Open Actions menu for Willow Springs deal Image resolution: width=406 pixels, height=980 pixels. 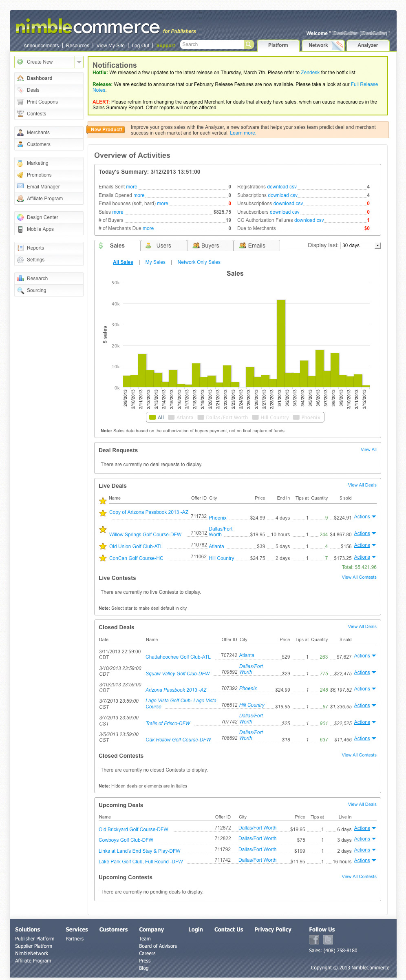click(x=365, y=533)
